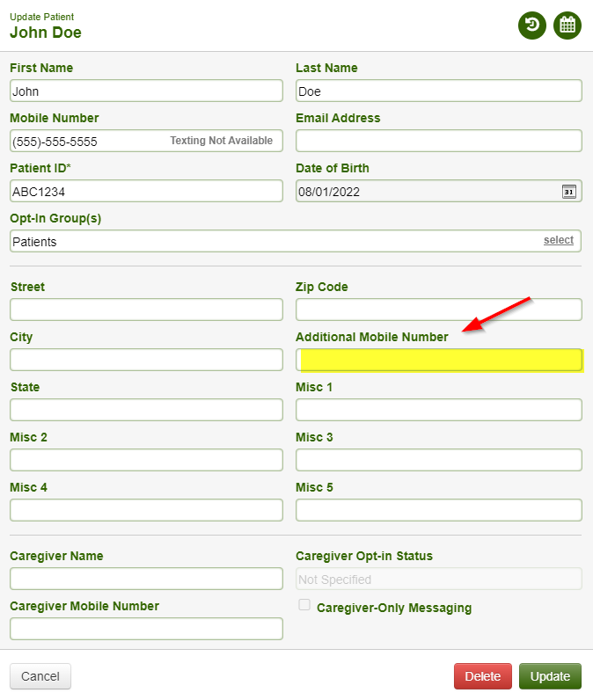The image size is (593, 700).
Task: Focus the First Name field
Action: tap(146, 91)
